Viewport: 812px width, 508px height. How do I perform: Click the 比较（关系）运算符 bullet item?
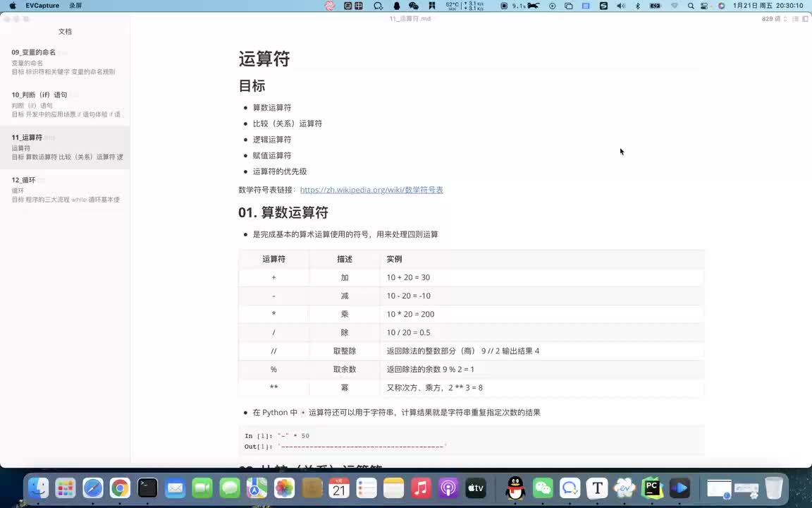[288, 124]
